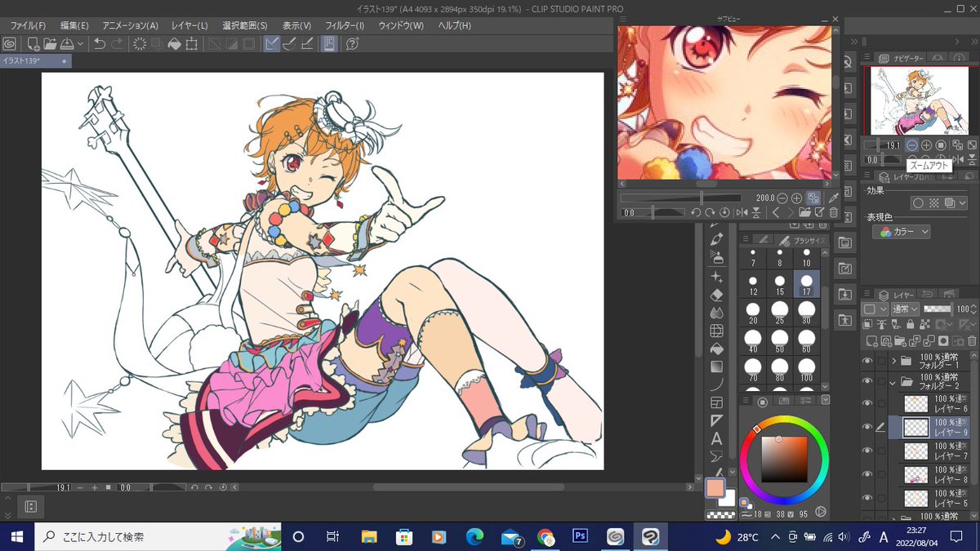The height and width of the screenshot is (551, 980).
Task: Flip the Sub View image horizontally
Action: (x=742, y=212)
